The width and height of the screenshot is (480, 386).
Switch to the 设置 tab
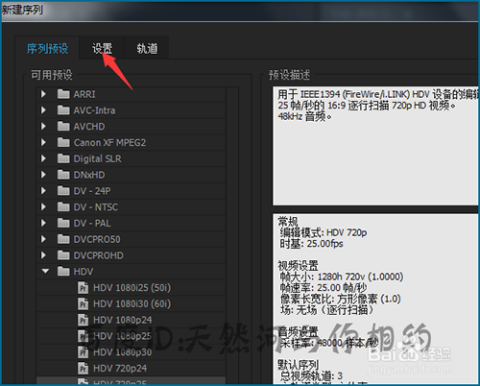102,48
